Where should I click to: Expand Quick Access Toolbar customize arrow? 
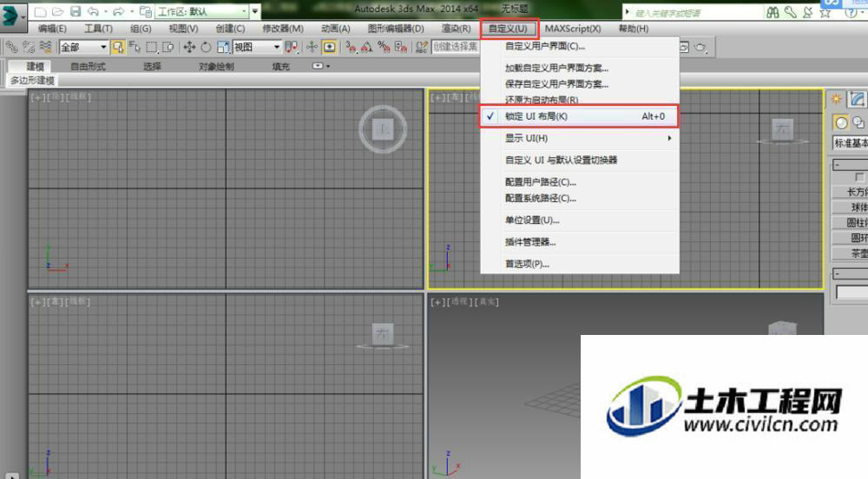[x=254, y=11]
